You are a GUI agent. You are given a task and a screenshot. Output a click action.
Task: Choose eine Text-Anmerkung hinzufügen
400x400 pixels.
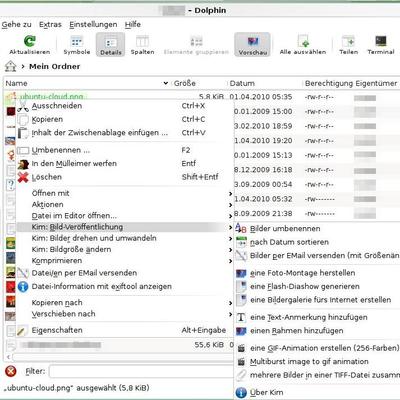(318, 317)
